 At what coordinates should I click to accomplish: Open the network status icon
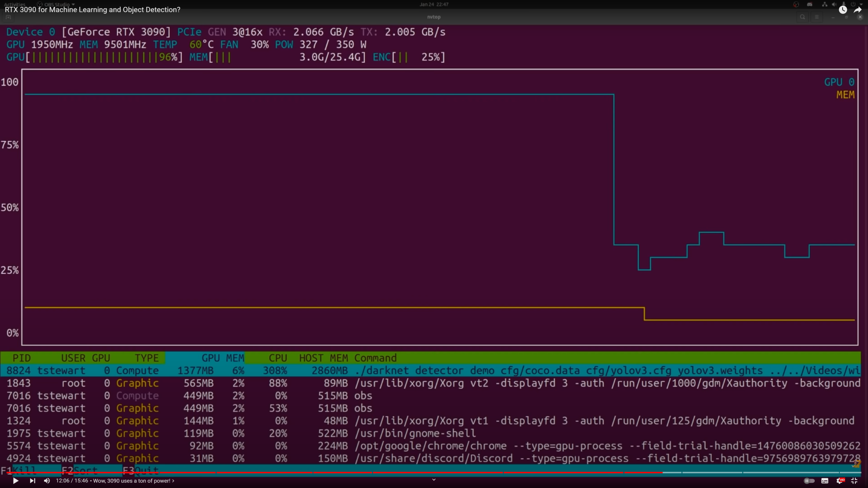coord(824,4)
